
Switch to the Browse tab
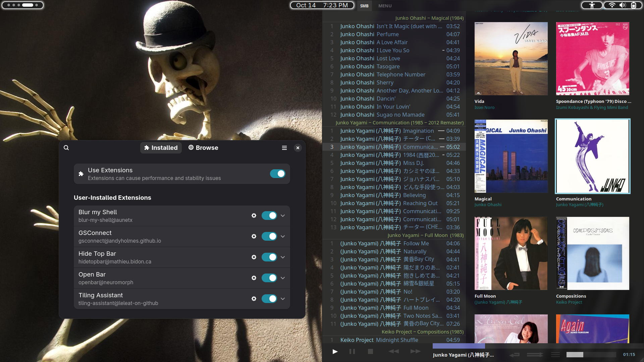[203, 148]
